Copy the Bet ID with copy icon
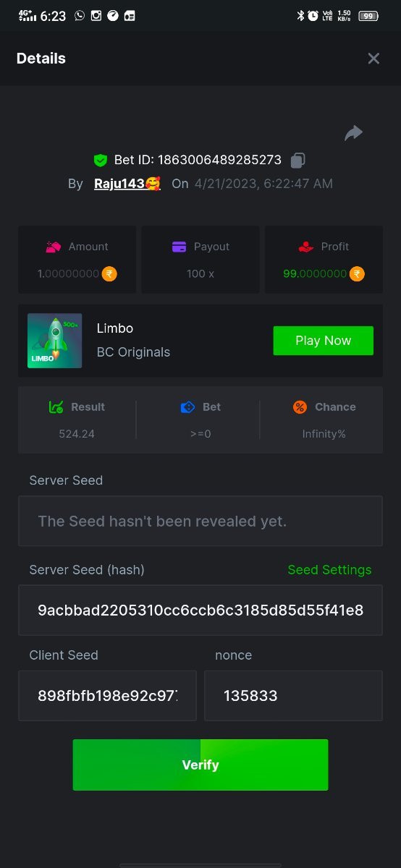401x868 pixels. point(297,160)
